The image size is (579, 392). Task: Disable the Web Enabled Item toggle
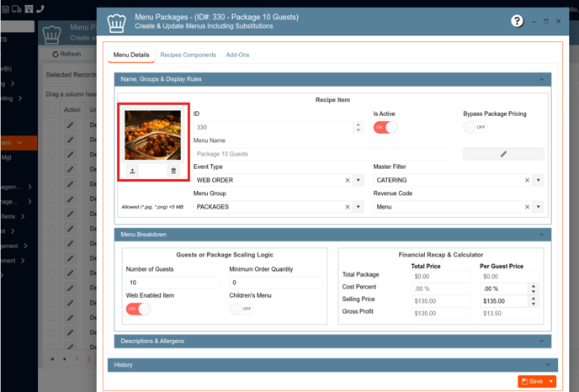tap(138, 309)
